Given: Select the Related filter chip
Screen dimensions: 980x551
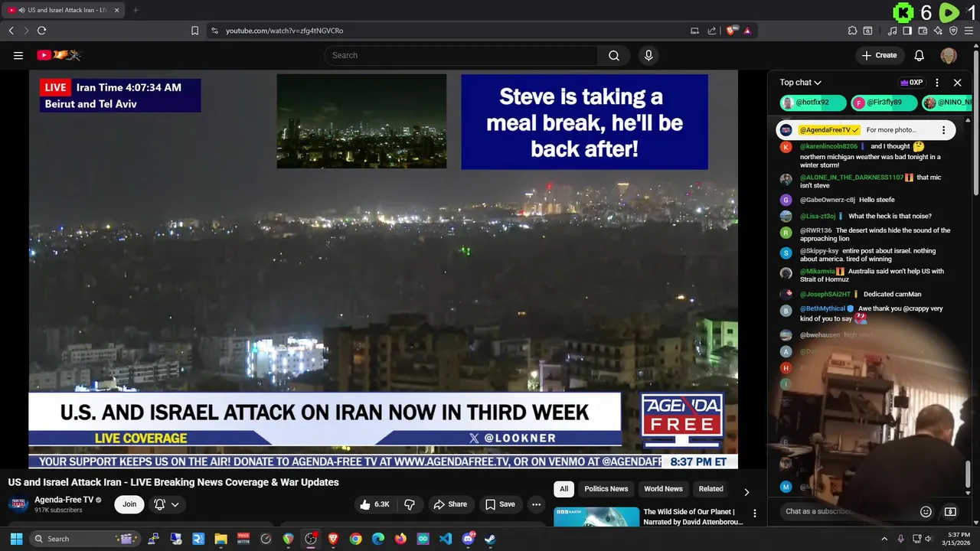Looking at the screenshot, I should (710, 489).
